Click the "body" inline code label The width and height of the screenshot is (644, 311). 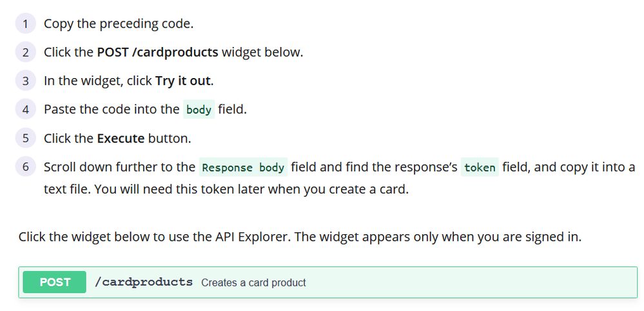point(199,110)
